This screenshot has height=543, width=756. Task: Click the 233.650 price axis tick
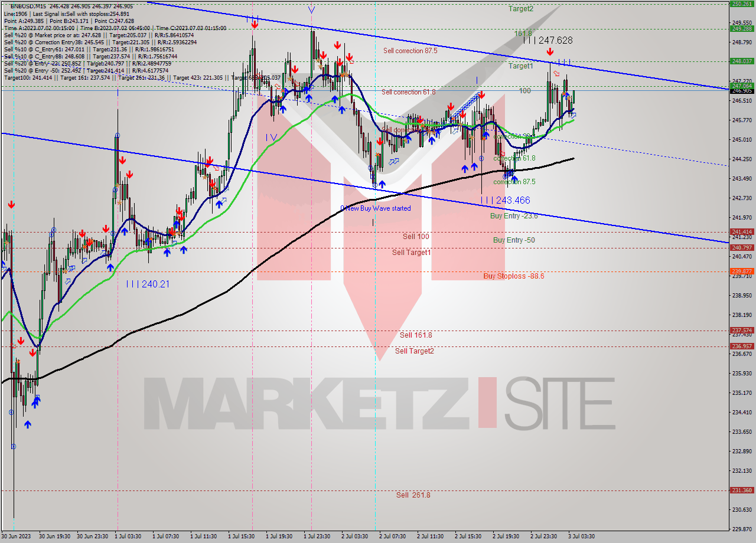(742, 432)
